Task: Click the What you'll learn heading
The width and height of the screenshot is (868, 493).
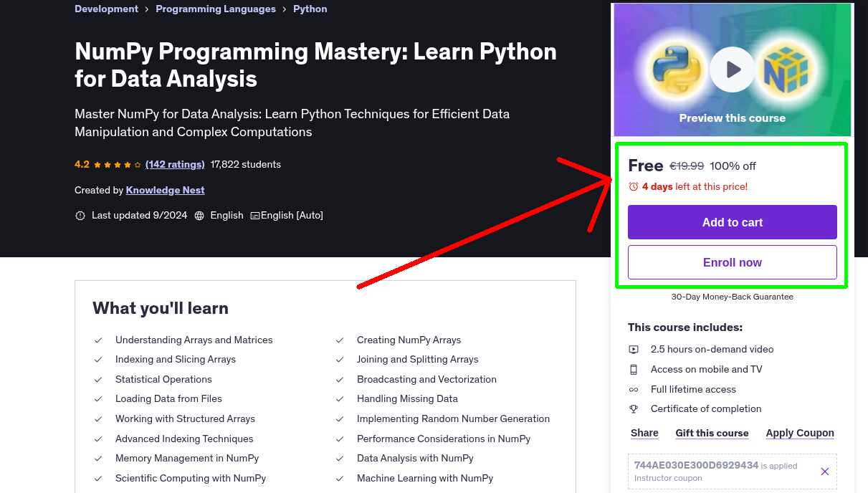Action: click(161, 308)
